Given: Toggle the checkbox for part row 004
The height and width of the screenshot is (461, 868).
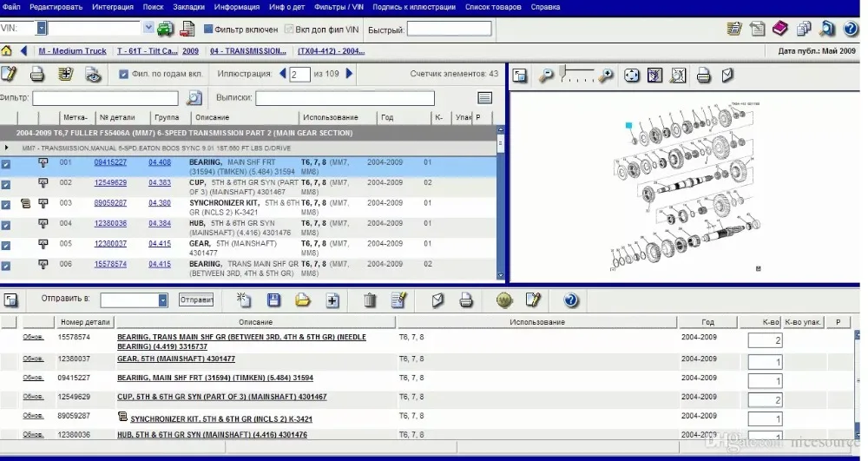Looking at the screenshot, I should [5, 225].
